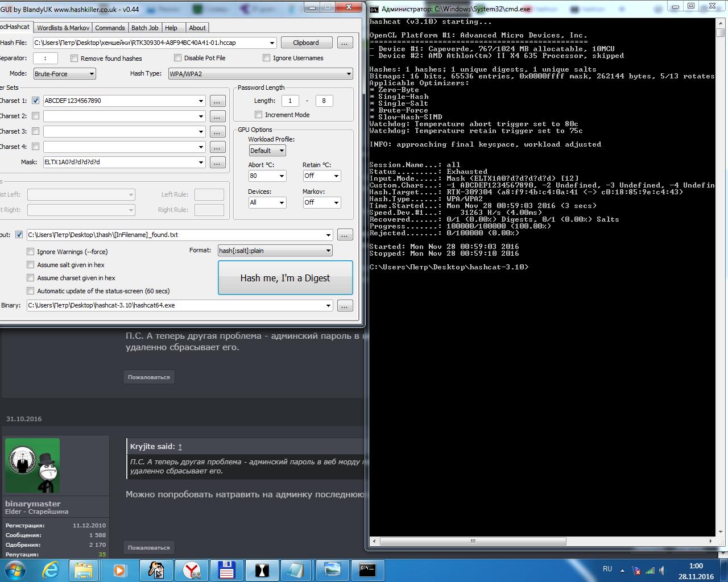Click the Clipboard button
This screenshot has height=582, width=728.
coord(306,43)
